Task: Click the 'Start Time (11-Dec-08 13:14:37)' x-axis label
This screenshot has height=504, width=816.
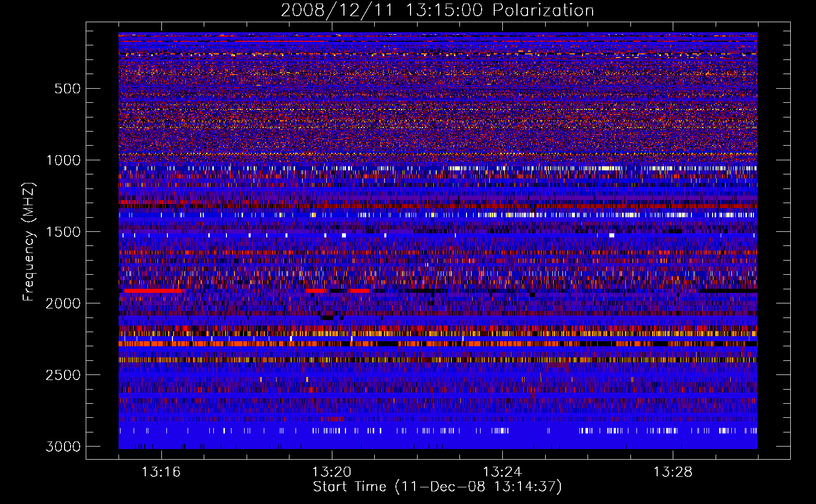Action: click(x=437, y=487)
